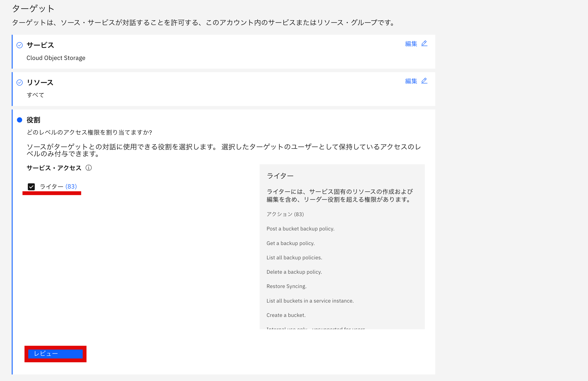Click the レビュー button
The image size is (588, 381).
[x=55, y=354]
